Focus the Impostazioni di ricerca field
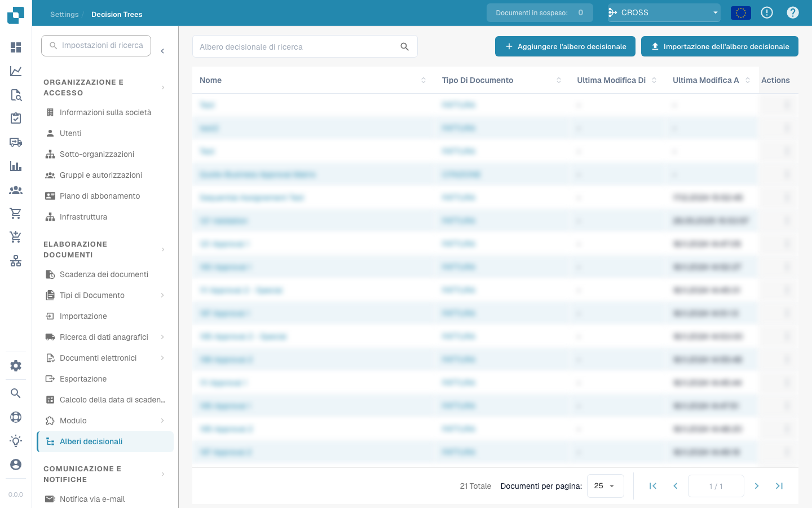The image size is (812, 508). tap(96, 45)
